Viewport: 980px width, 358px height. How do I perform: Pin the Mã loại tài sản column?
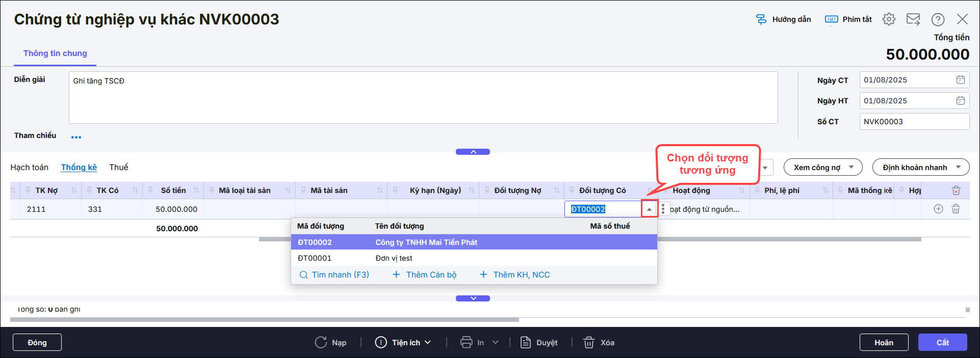click(x=212, y=190)
